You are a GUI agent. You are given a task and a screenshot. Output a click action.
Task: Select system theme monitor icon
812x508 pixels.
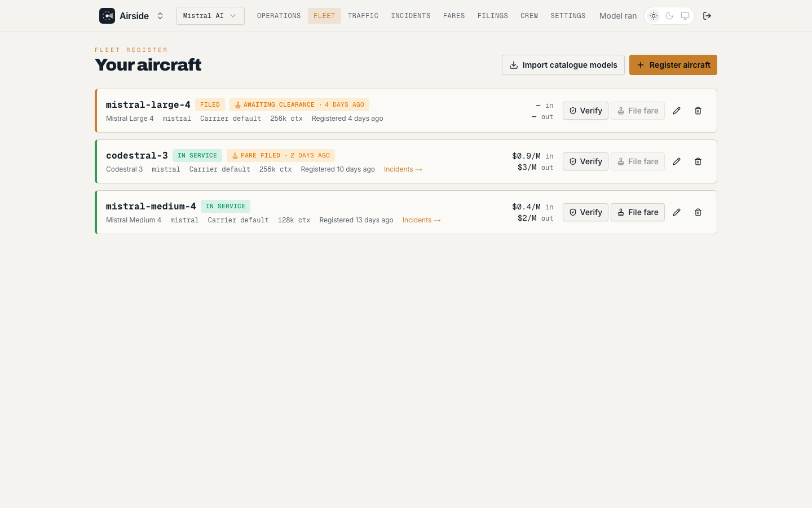click(685, 16)
